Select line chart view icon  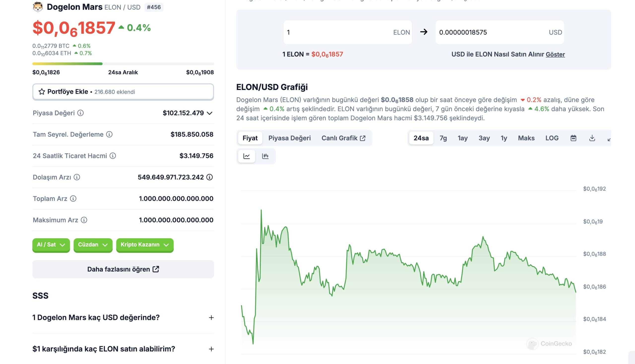pos(247,156)
